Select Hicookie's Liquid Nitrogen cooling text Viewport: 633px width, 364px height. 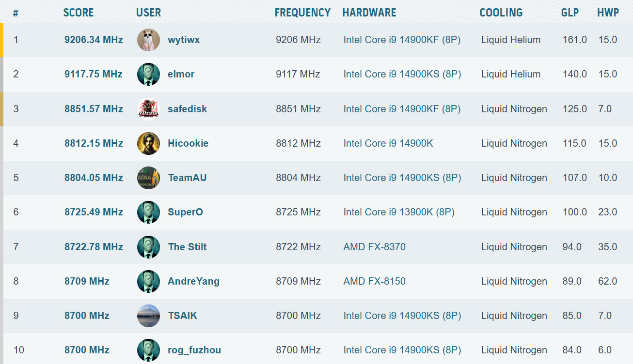[514, 143]
